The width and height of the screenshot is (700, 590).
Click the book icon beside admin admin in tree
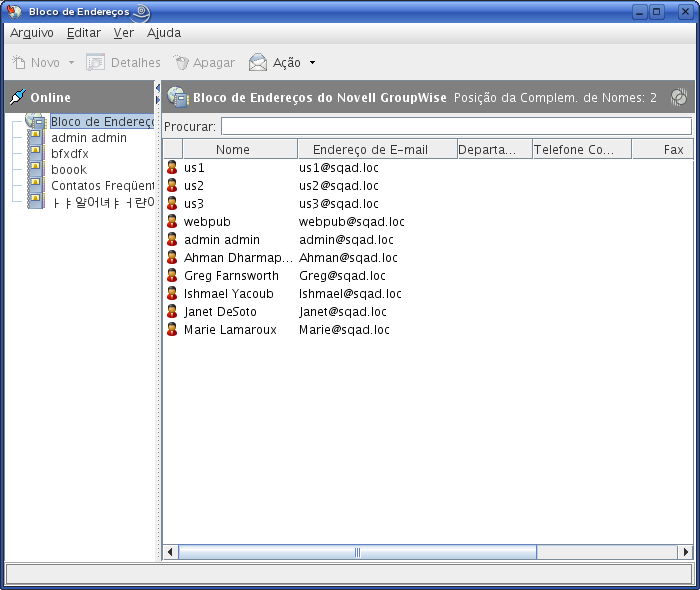(36, 137)
